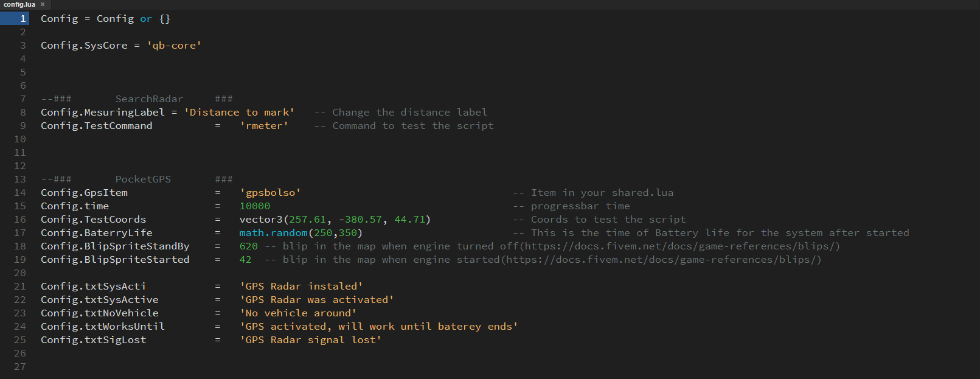This screenshot has width=980, height=379.
Task: Click 'GPS Radar signal lost' string
Action: [310, 339]
